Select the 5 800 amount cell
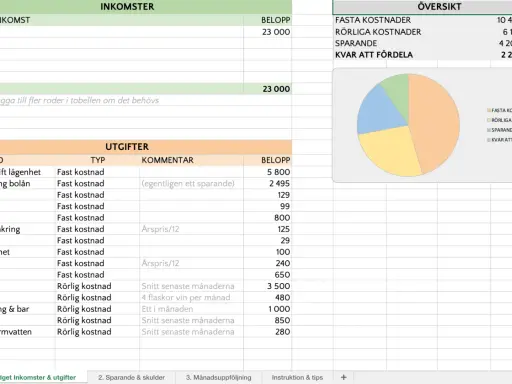 [x=268, y=172]
